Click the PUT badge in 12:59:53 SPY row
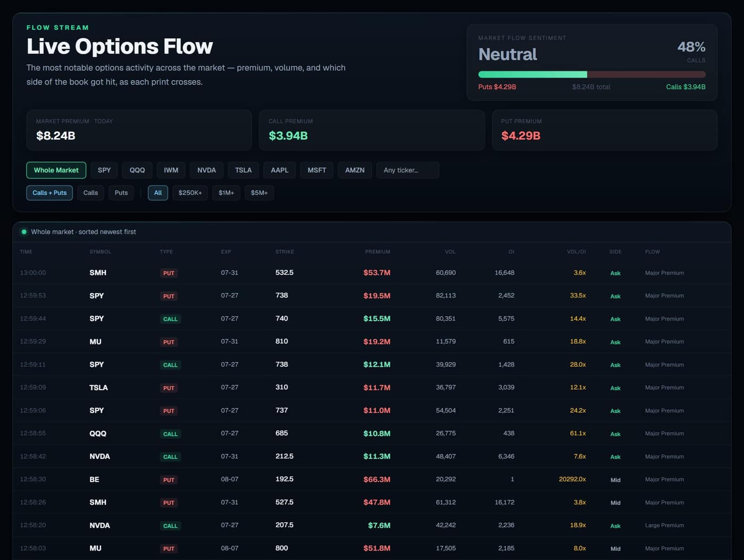Screen dimensions: 744x560 click(x=168, y=296)
